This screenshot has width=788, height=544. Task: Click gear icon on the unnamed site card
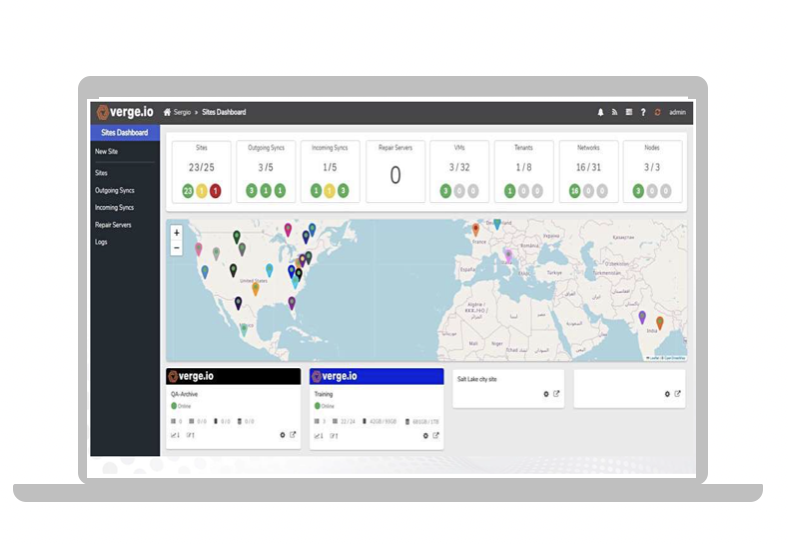click(667, 394)
